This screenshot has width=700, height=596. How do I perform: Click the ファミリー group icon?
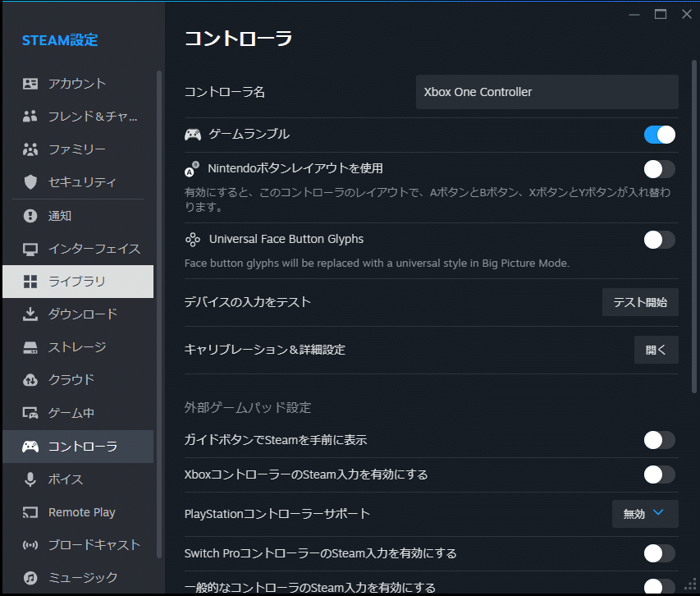30,149
